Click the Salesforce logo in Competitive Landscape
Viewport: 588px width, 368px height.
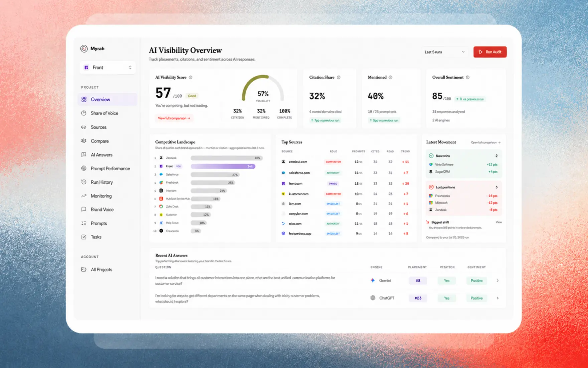tap(161, 175)
